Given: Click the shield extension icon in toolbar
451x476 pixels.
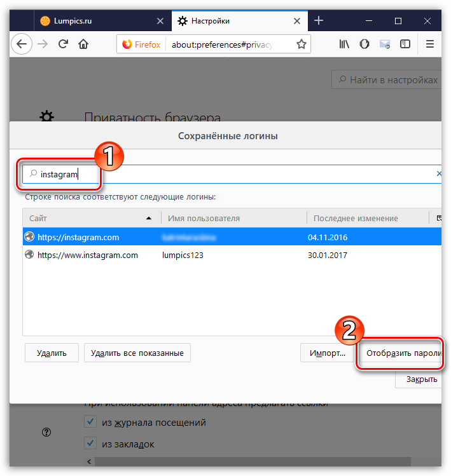Looking at the screenshot, I should [364, 44].
